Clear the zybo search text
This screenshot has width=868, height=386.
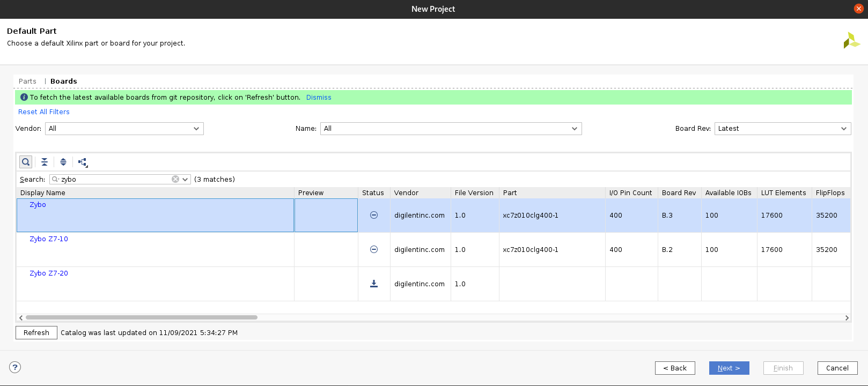click(x=175, y=179)
